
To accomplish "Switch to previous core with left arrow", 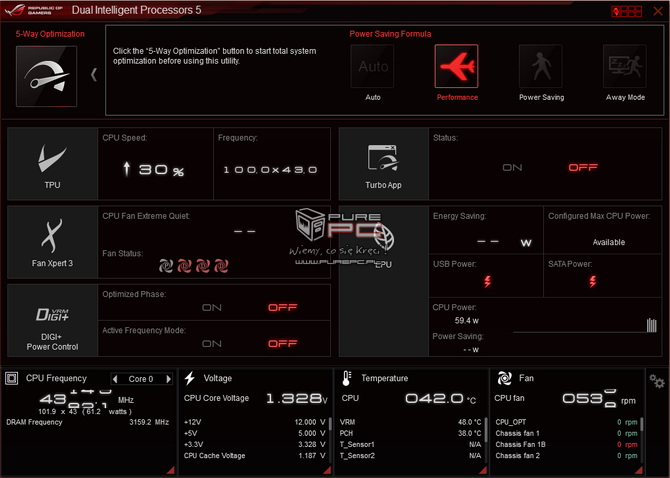I will (115, 379).
